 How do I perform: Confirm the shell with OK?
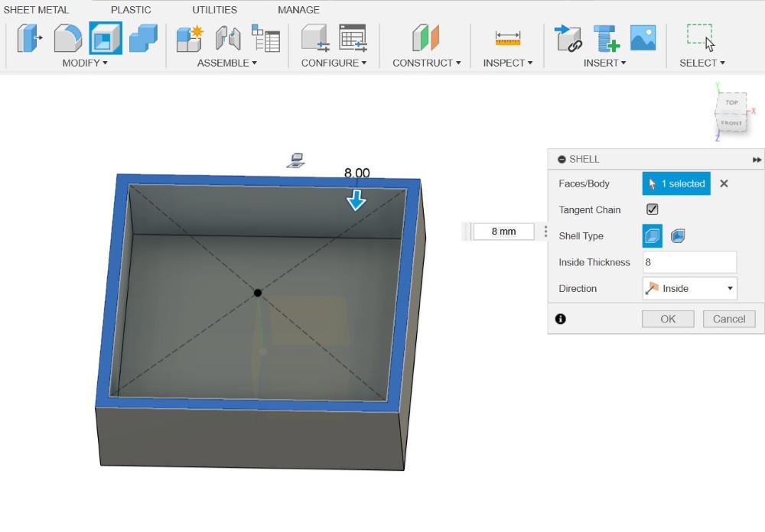click(668, 319)
